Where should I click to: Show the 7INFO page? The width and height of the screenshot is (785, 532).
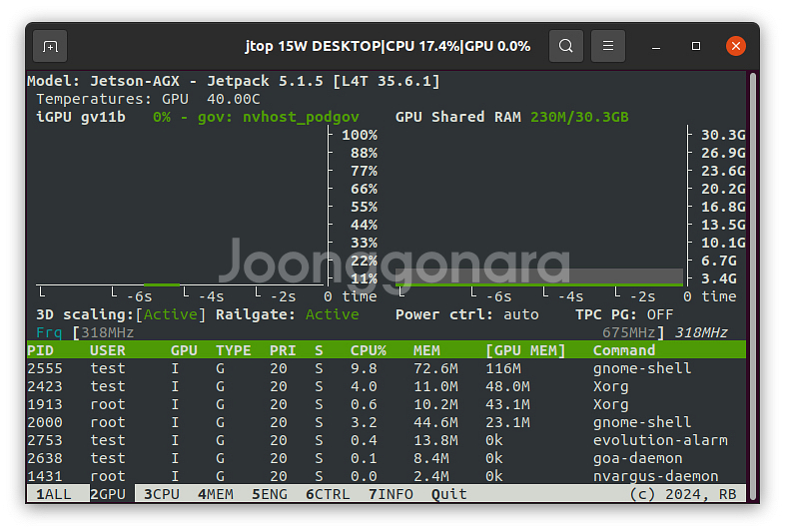[x=391, y=494]
